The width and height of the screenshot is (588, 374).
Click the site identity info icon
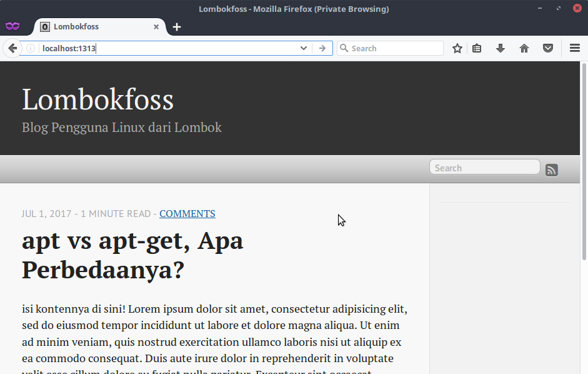(x=30, y=48)
